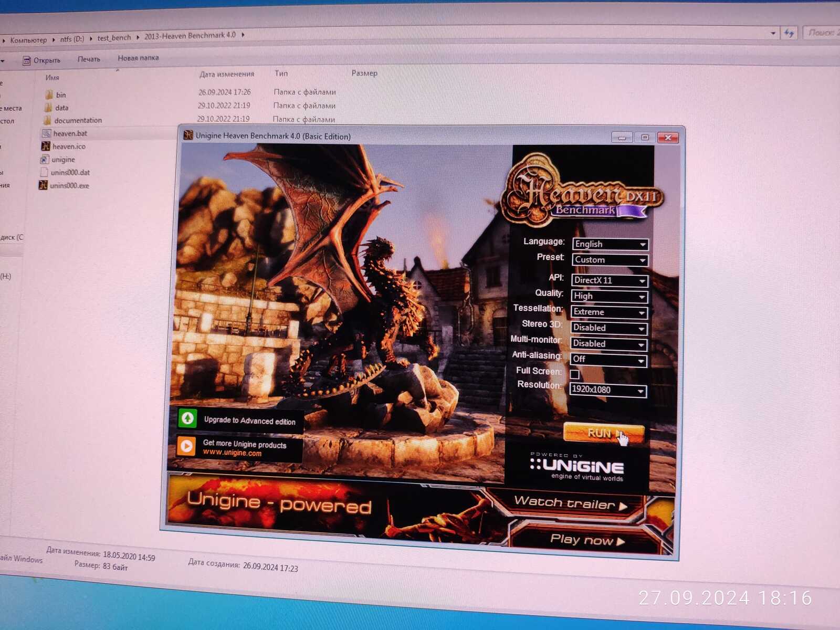Click the Компьютер breadcrumb in the address bar
This screenshot has width=840, height=630.
[x=28, y=40]
